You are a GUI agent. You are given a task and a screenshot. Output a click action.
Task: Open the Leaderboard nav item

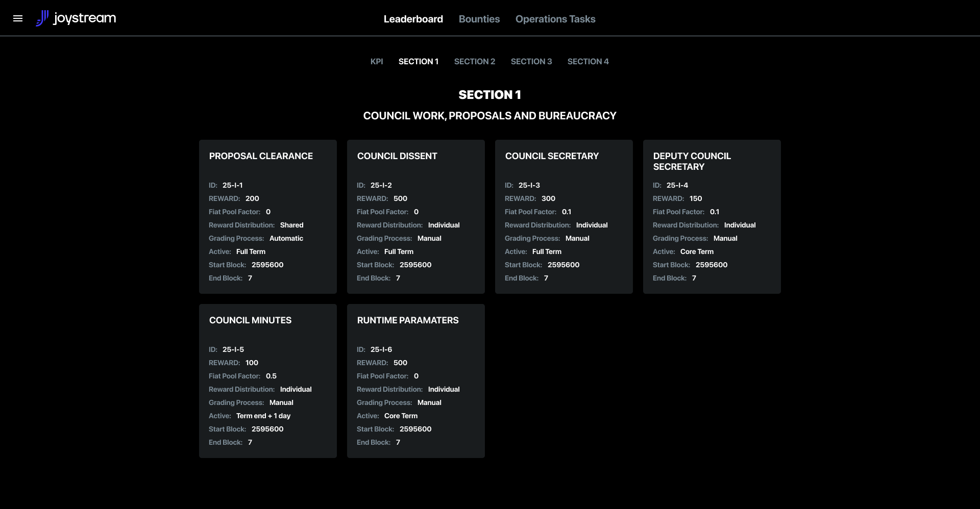pos(413,19)
